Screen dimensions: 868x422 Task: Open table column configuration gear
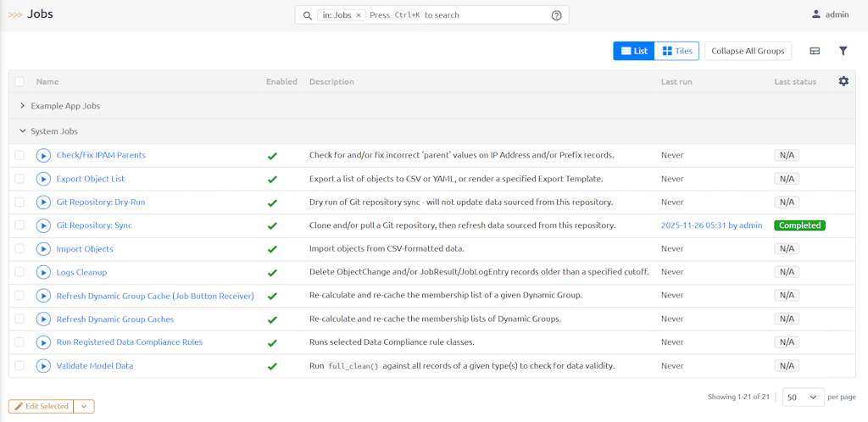click(843, 81)
